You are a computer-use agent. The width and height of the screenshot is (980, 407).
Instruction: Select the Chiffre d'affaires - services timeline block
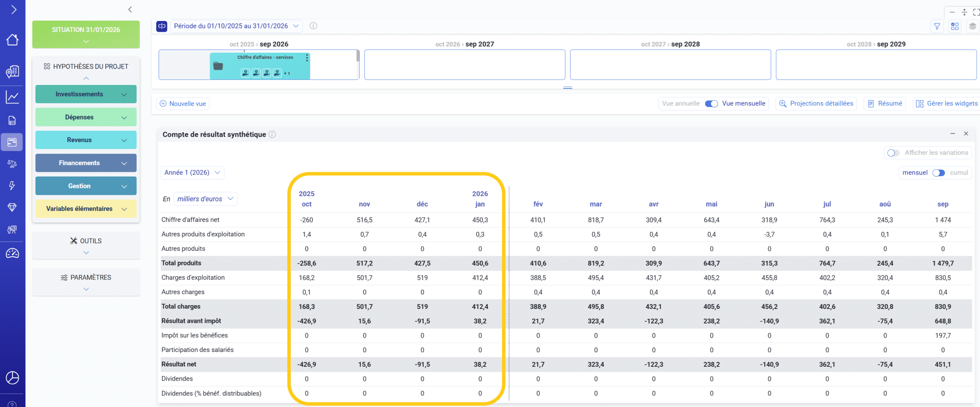click(260, 66)
